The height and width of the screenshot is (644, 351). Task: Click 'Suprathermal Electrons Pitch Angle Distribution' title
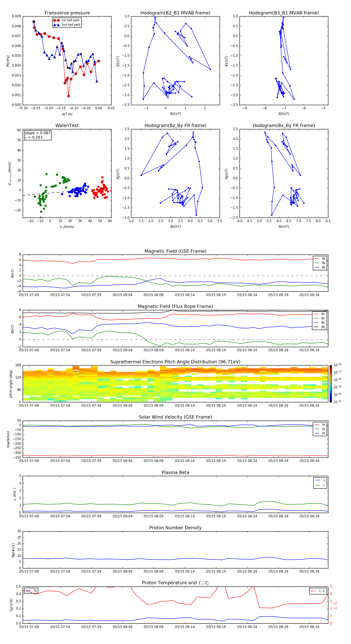[175, 362]
